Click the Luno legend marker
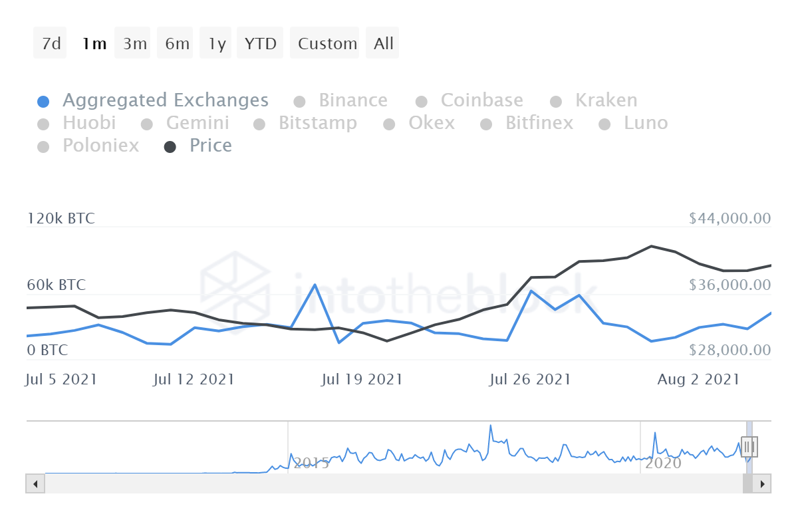This screenshot has height=532, width=798. 604,124
